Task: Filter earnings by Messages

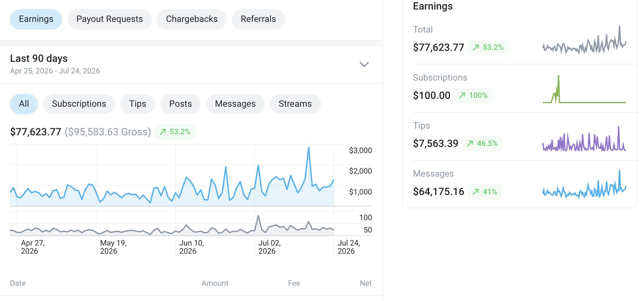Action: (x=235, y=104)
